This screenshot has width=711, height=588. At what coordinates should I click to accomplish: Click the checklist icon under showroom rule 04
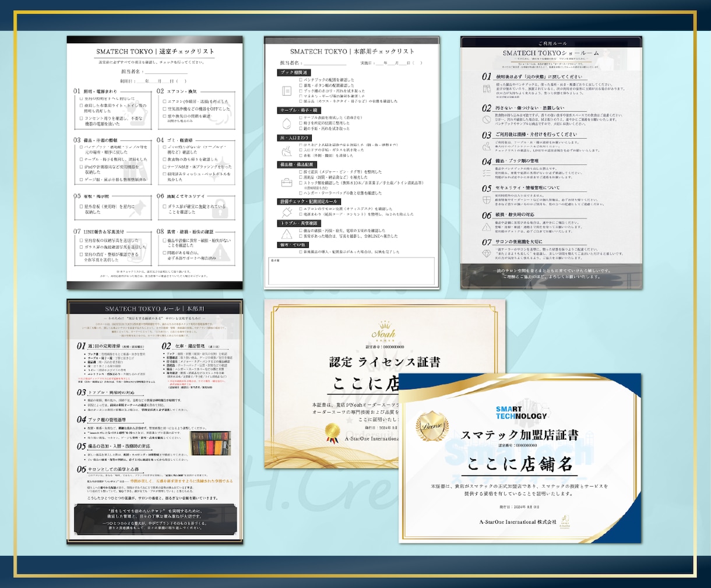coord(487,173)
